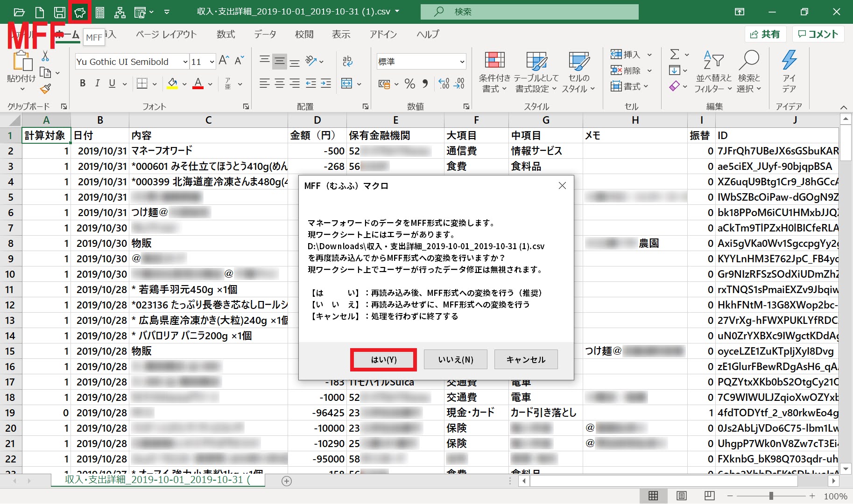This screenshot has height=504, width=853.
Task: Toggle Italic formatting
Action: click(x=97, y=84)
